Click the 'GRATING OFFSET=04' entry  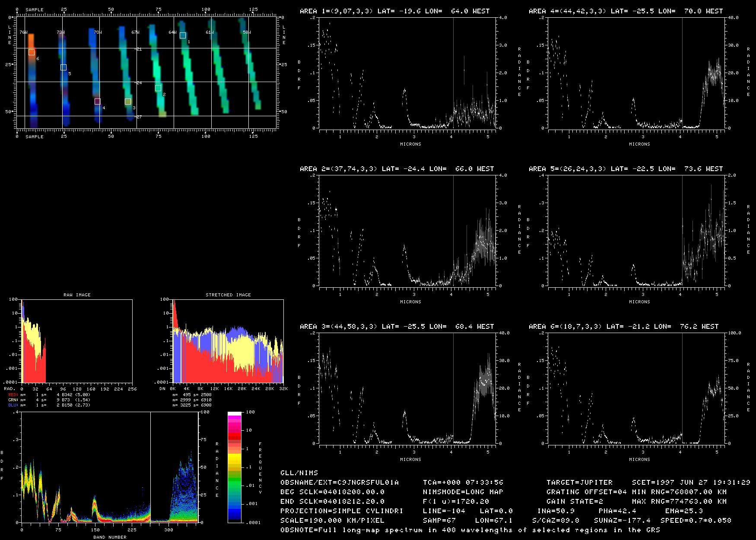(x=587, y=492)
